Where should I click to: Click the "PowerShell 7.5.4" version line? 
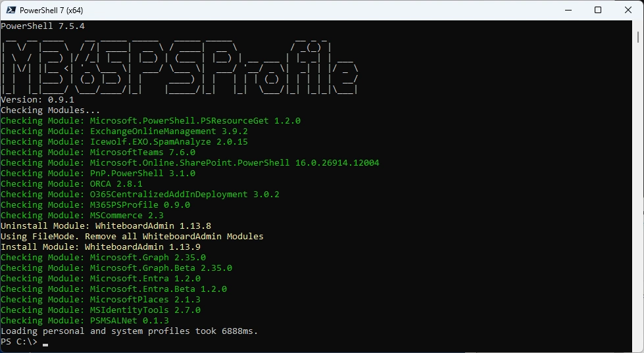(43, 26)
